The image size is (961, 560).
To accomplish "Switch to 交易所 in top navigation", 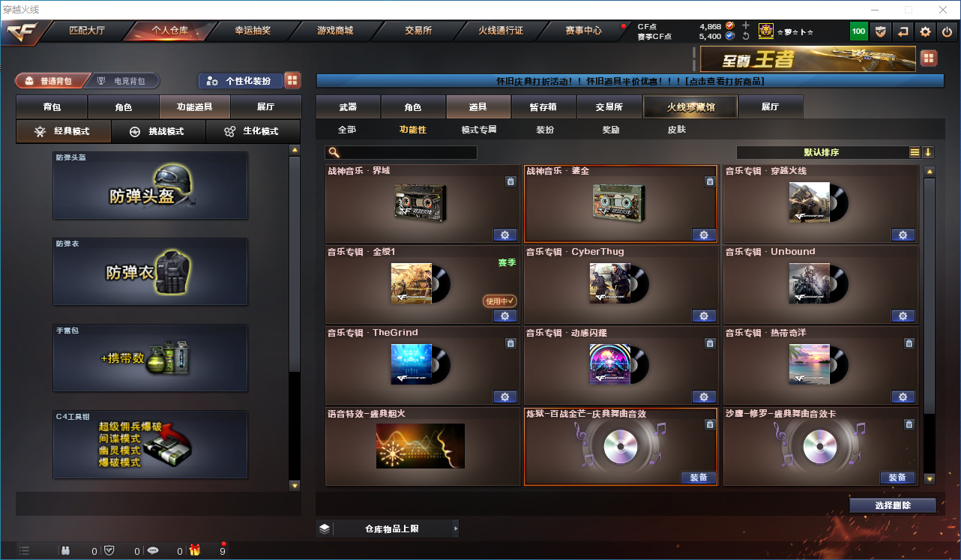I will (418, 31).
